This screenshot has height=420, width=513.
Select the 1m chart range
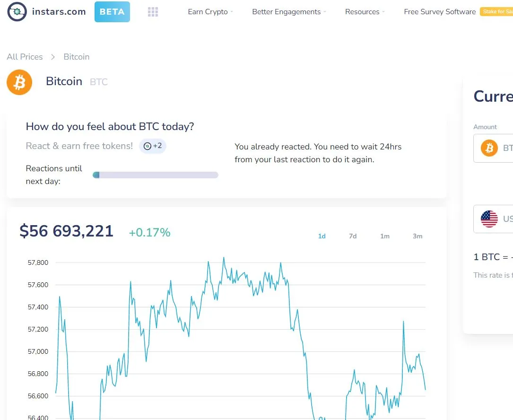385,236
